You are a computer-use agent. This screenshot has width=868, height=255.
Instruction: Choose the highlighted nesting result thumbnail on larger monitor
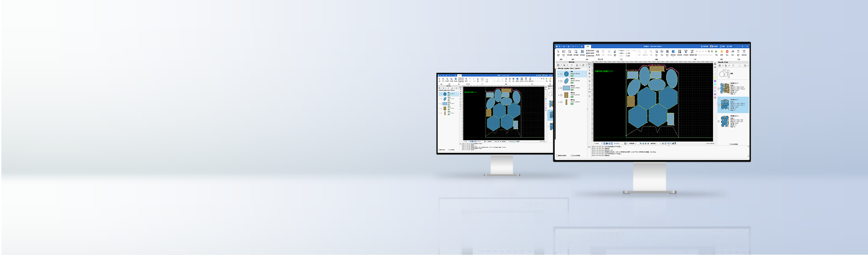725,105
